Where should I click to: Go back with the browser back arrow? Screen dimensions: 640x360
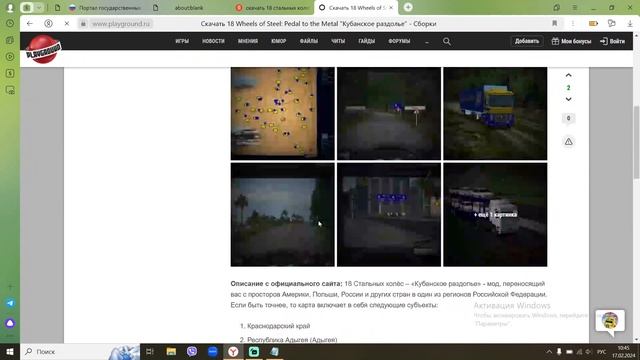(29, 24)
